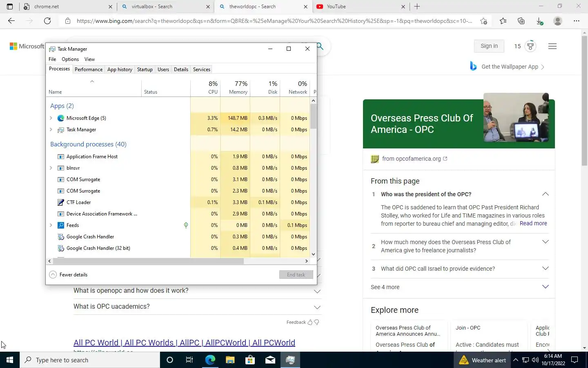
Task: Switch to the Details tab
Action: point(181,70)
